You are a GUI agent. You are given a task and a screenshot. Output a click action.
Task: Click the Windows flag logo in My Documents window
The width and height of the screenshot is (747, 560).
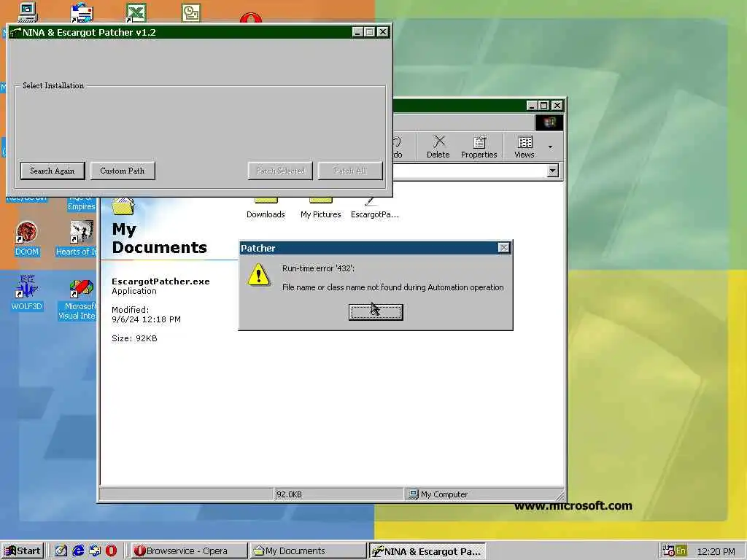549,122
